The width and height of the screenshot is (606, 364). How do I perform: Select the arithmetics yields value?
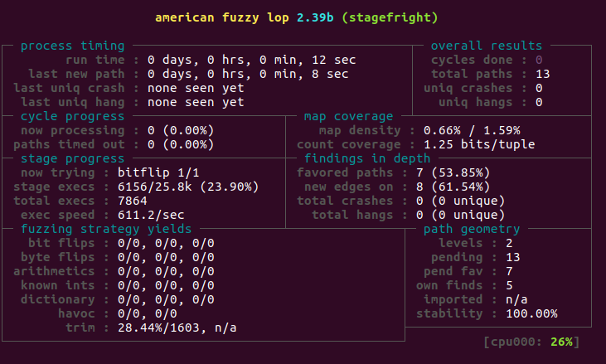click(166, 271)
